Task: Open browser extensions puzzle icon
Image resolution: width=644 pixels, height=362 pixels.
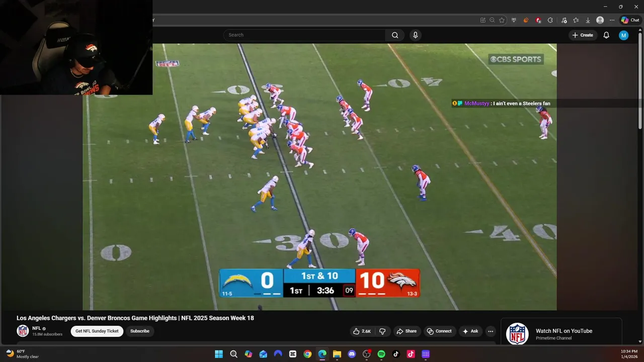Action: tap(550, 20)
